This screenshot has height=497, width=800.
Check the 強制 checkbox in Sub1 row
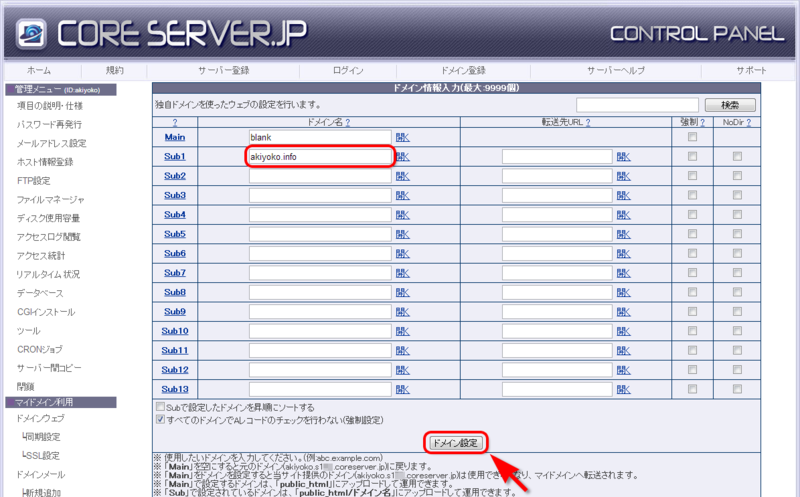click(x=692, y=156)
